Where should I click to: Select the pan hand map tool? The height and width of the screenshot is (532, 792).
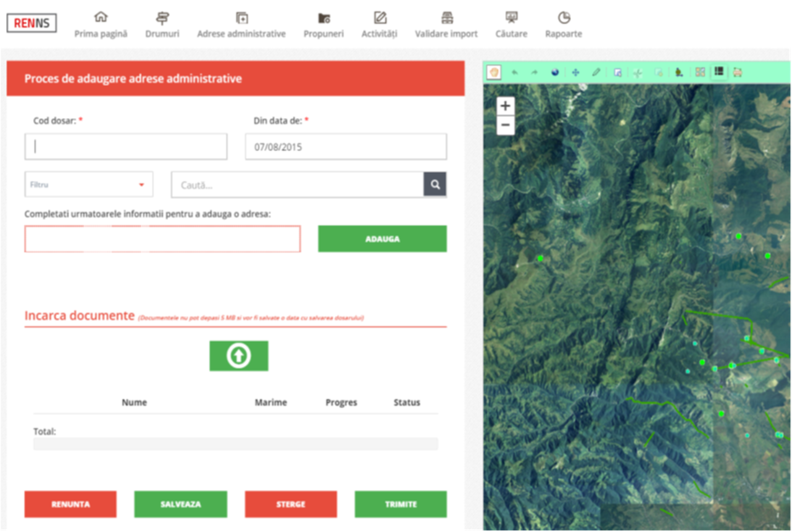pos(493,72)
